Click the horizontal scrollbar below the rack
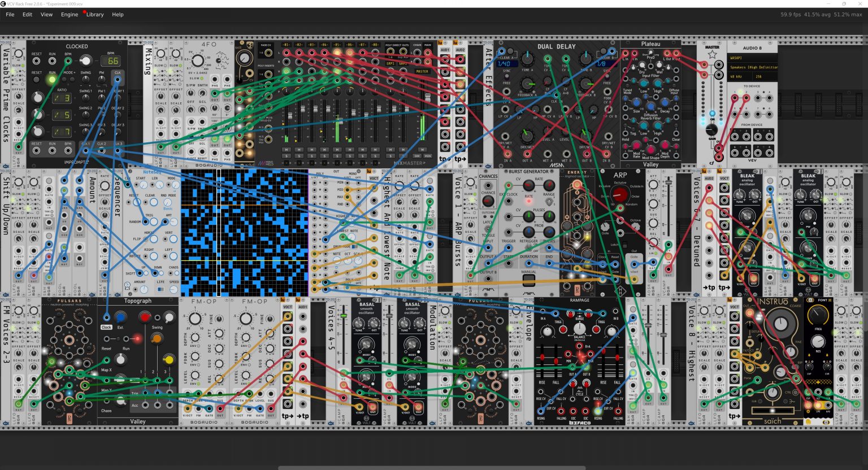This screenshot has height=470, width=868. click(432, 467)
